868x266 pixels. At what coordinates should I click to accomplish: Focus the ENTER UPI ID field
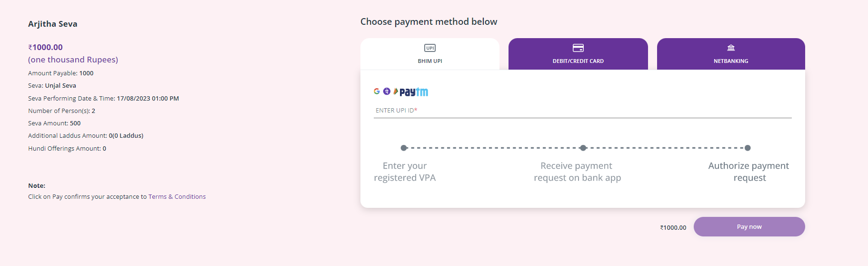582,111
